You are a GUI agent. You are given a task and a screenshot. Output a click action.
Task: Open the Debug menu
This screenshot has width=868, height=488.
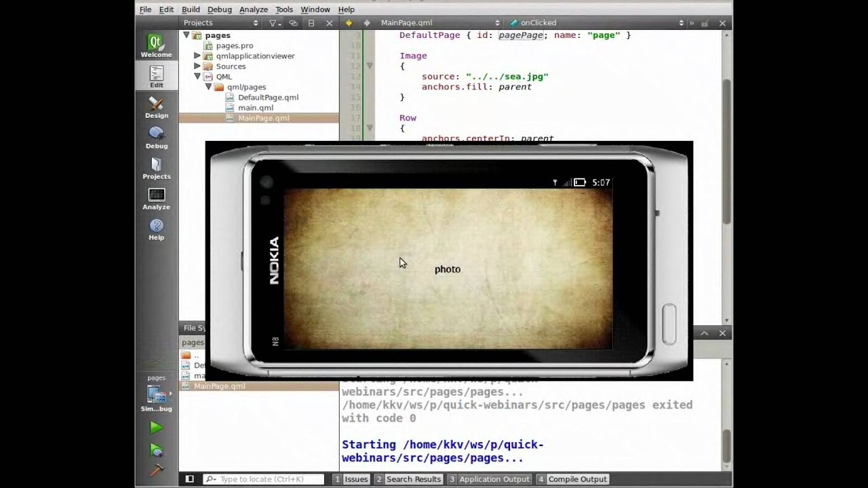coord(220,9)
